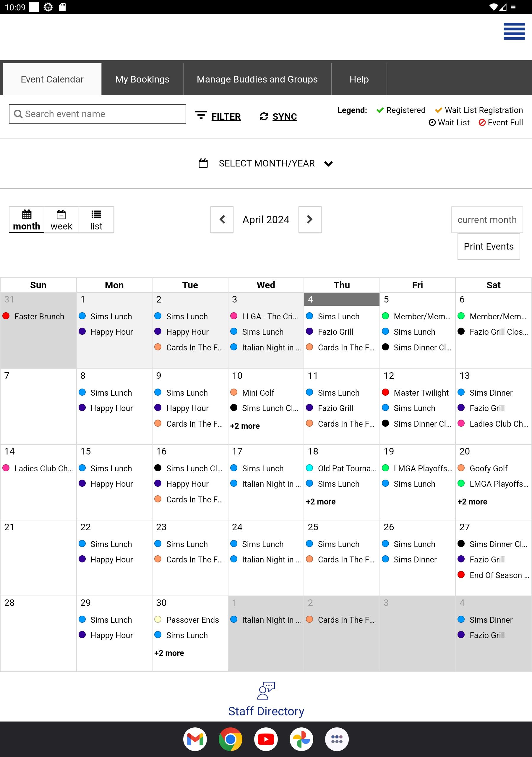Open Fazio Grill event on April 11

[x=335, y=408]
